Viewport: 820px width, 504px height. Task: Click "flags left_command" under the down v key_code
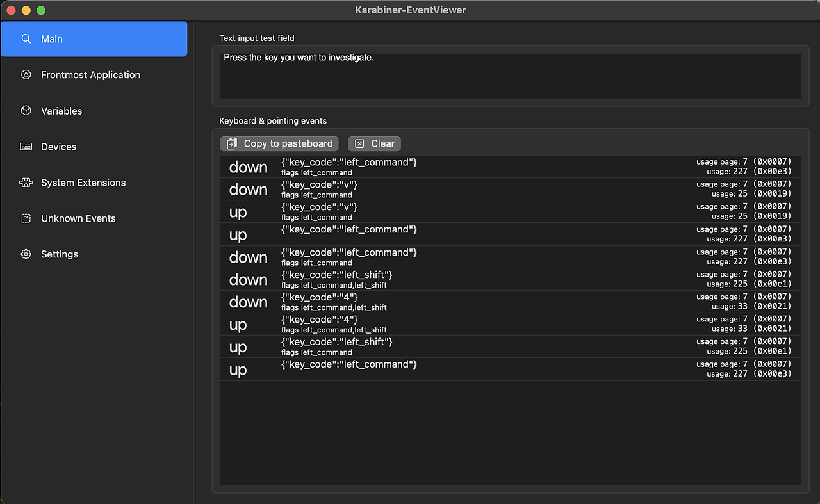pyautogui.click(x=316, y=195)
